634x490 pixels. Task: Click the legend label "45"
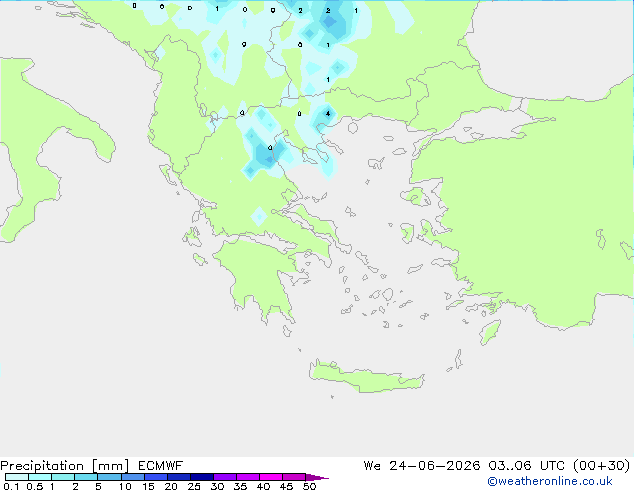286,486
